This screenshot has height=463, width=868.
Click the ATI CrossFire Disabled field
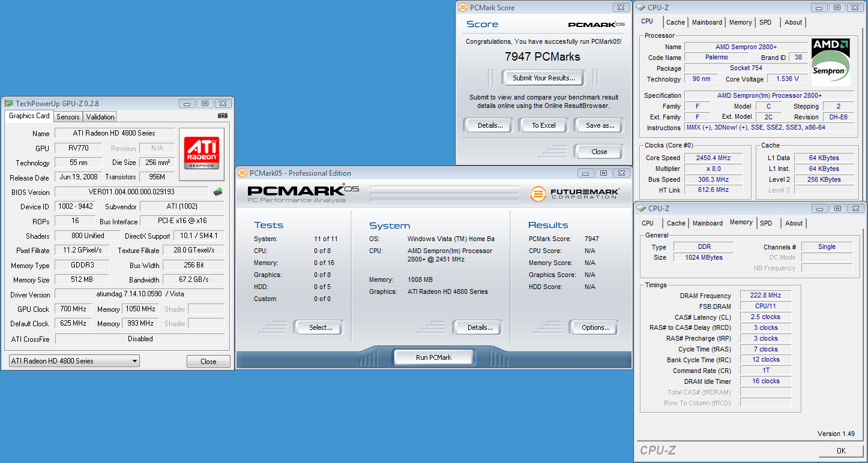pos(140,339)
